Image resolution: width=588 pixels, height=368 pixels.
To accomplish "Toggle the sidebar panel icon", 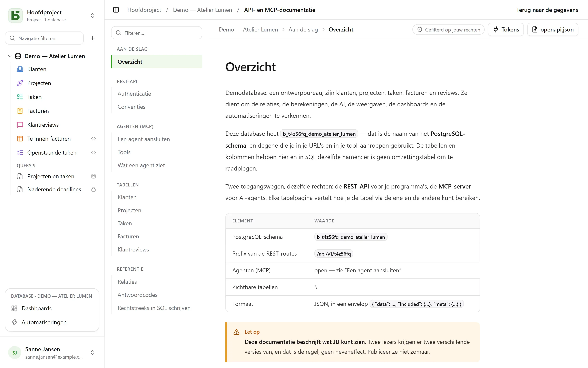I will coord(116,10).
